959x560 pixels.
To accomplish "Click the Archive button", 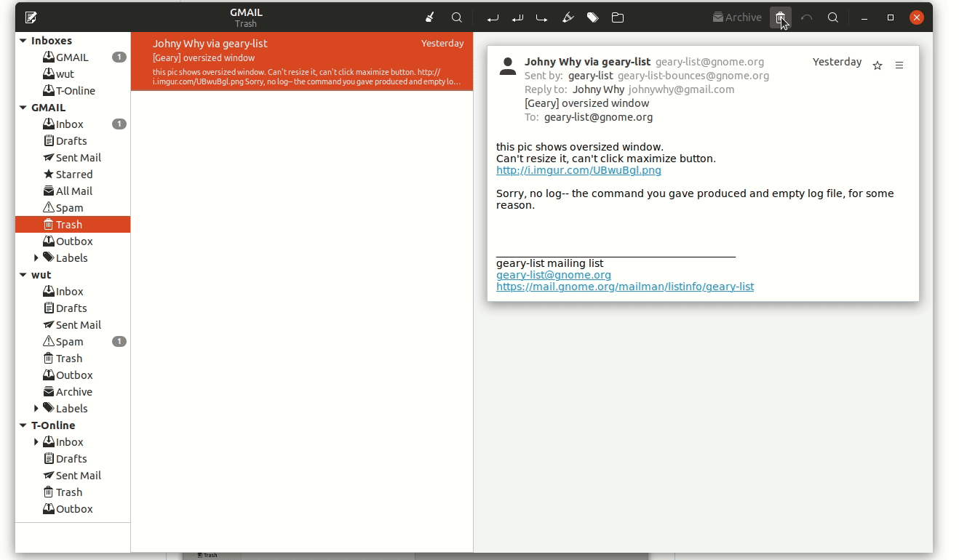I will point(737,17).
